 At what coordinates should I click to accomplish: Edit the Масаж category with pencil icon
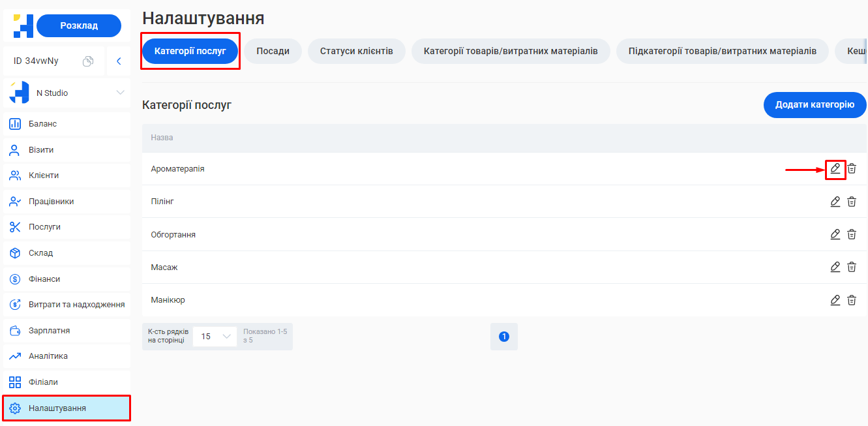(x=835, y=267)
